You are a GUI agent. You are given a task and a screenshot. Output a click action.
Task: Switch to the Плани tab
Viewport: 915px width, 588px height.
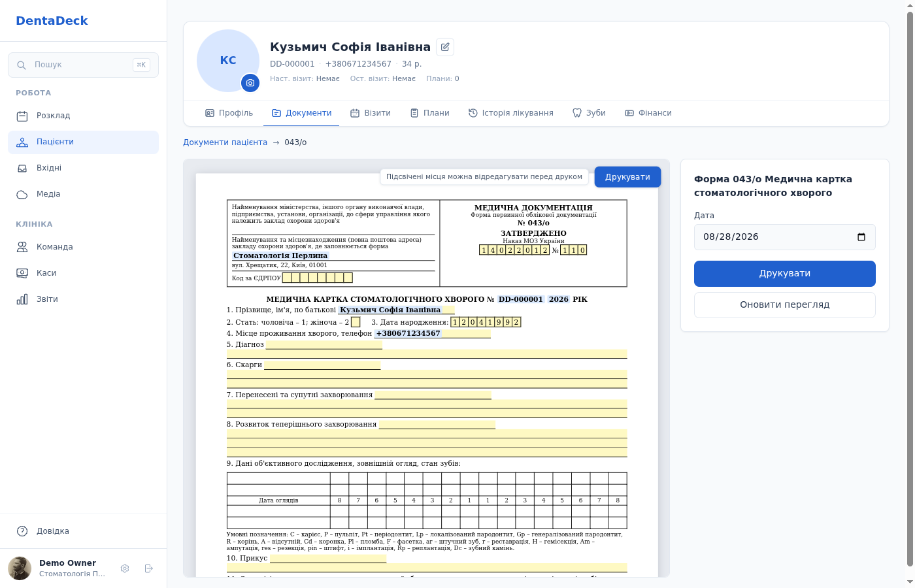coord(429,113)
